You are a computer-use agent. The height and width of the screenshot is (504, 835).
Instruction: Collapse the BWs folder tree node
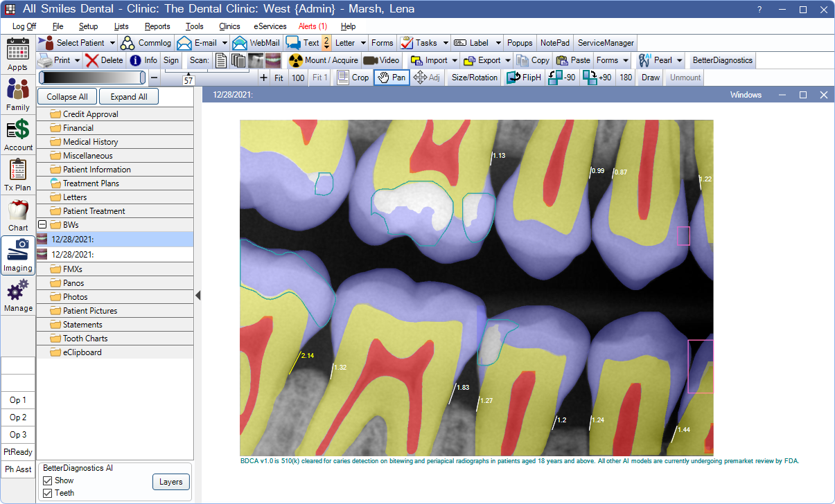(x=42, y=225)
